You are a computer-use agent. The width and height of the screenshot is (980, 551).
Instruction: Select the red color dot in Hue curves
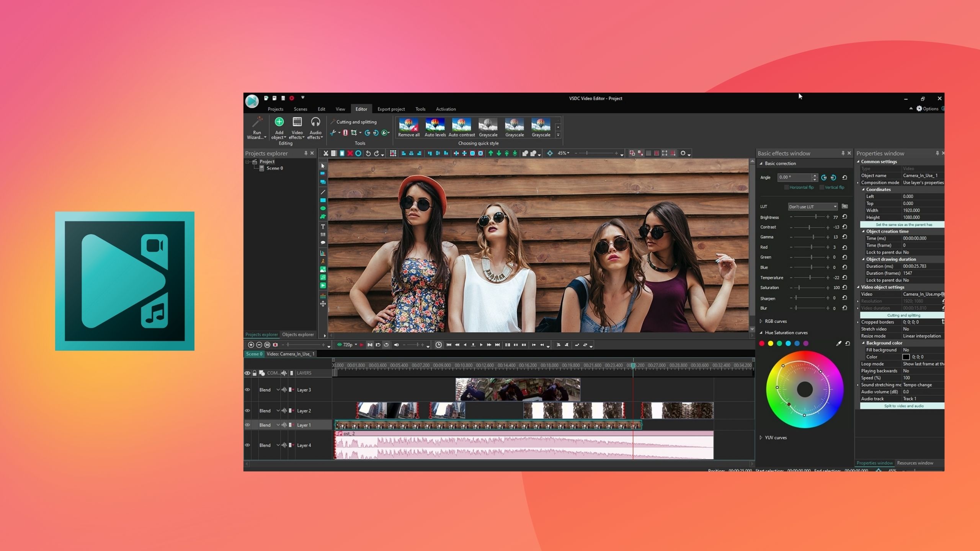(x=762, y=344)
